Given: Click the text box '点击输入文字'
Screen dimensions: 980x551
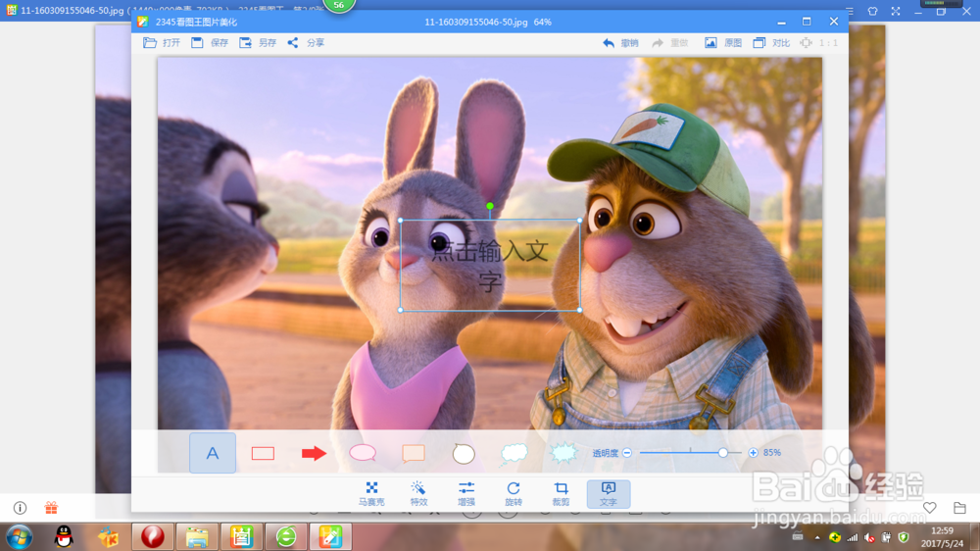Looking at the screenshot, I should click(490, 265).
